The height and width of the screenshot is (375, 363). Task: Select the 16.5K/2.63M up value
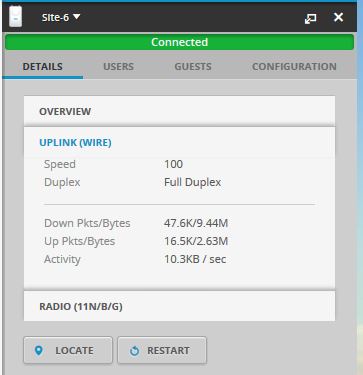pyautogui.click(x=196, y=241)
